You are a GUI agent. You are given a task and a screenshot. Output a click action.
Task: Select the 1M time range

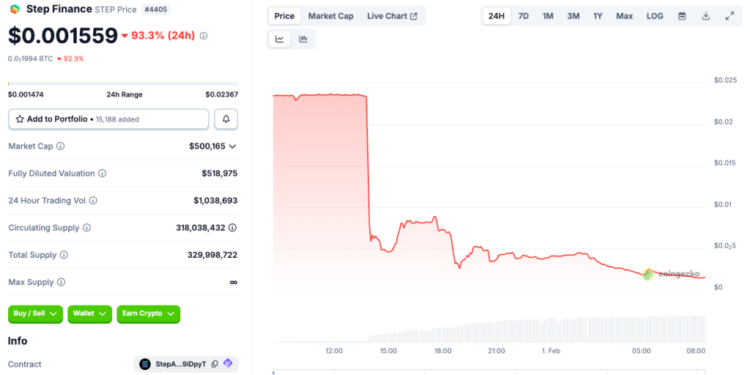tap(548, 16)
